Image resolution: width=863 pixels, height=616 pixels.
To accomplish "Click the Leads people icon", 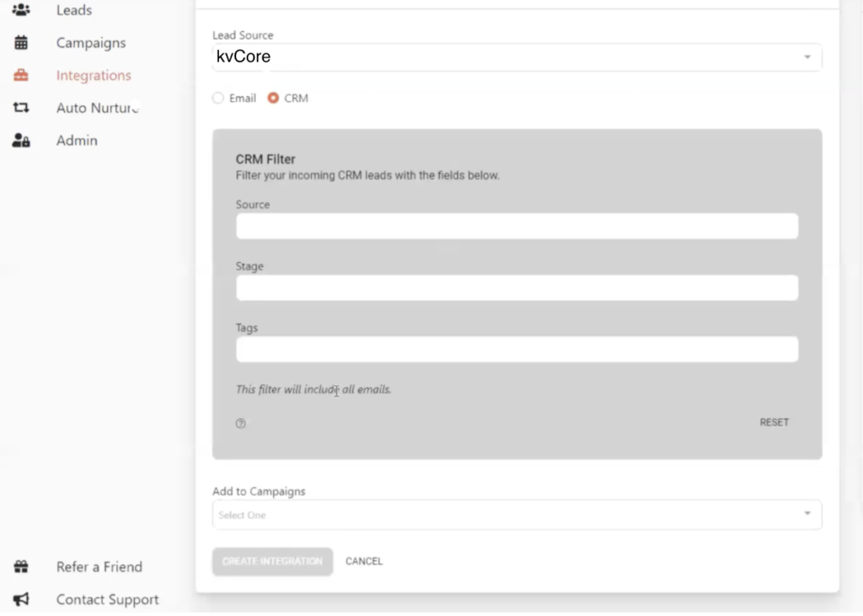I will pos(21,10).
